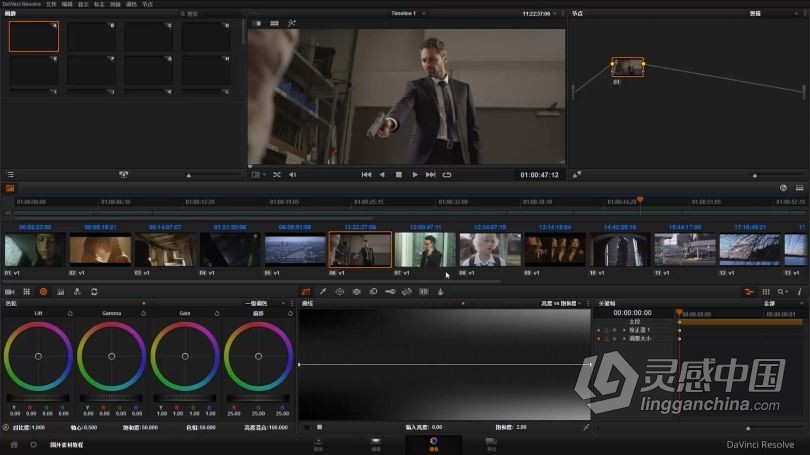Jump to the first frame

(x=366, y=175)
